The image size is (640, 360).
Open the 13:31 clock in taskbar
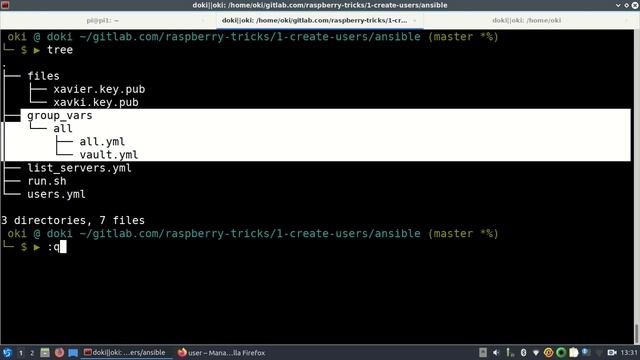click(x=629, y=353)
